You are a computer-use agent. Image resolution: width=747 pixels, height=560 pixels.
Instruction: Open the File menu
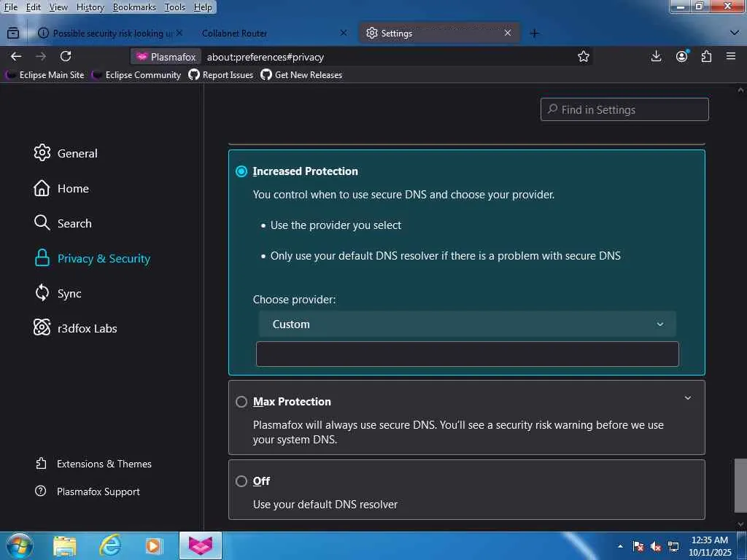pyautogui.click(x=10, y=7)
